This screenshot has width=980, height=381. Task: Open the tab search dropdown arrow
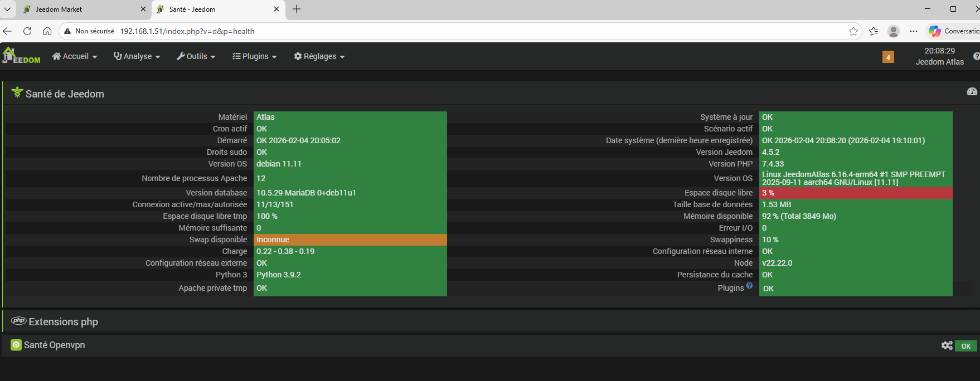click(x=7, y=9)
